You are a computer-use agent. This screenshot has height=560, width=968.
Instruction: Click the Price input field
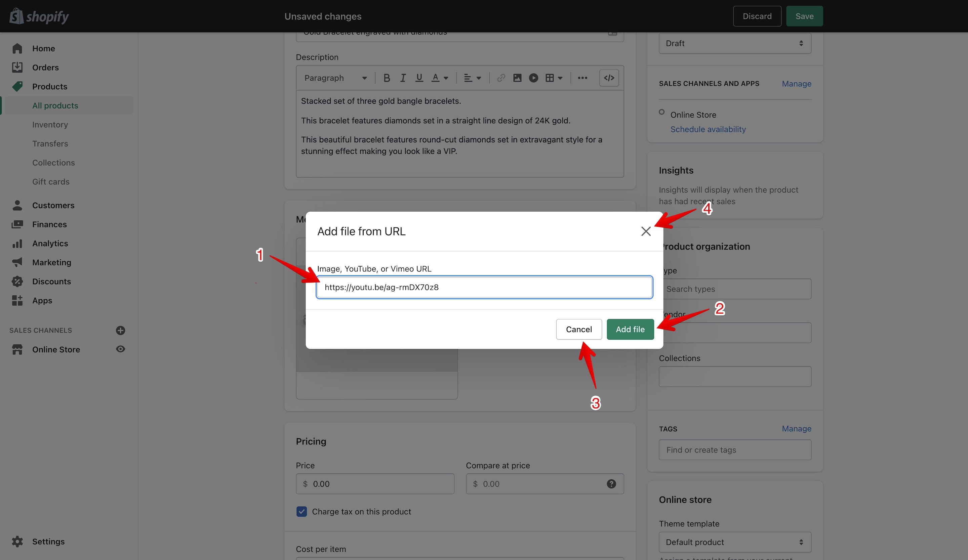(x=375, y=484)
